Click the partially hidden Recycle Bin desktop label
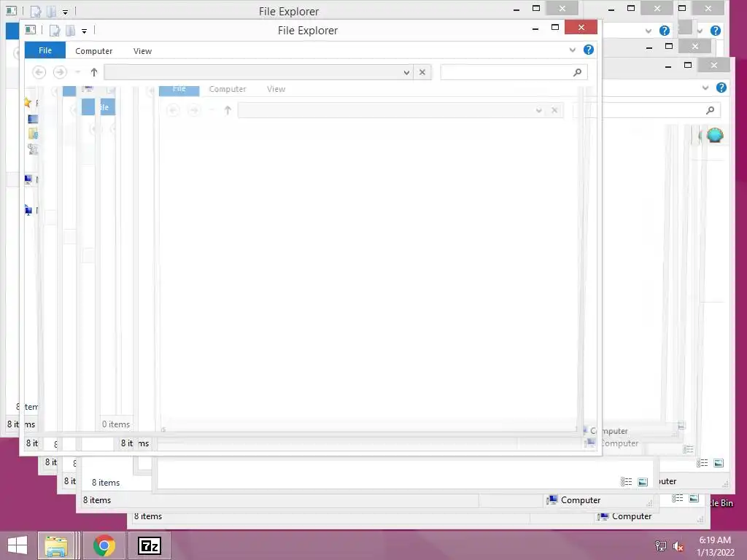 point(721,503)
